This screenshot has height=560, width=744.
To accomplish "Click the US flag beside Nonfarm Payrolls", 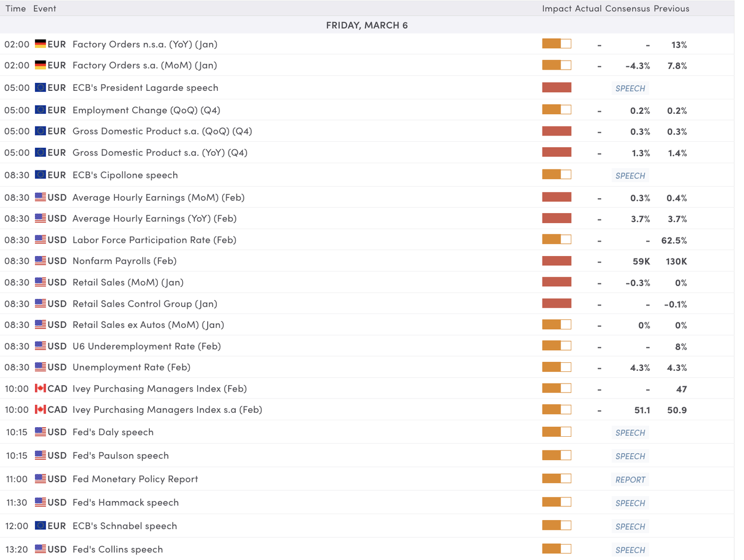I will point(40,260).
